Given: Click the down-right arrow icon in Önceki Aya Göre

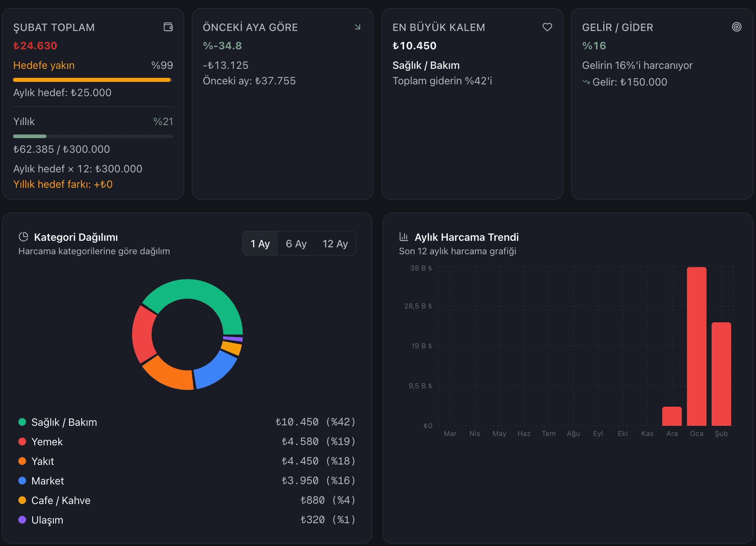Looking at the screenshot, I should pyautogui.click(x=357, y=27).
